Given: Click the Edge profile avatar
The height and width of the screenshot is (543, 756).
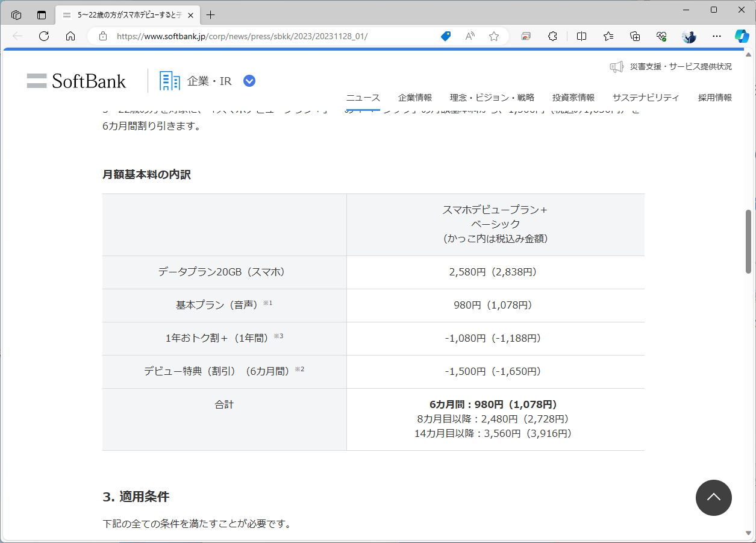Looking at the screenshot, I should point(688,36).
